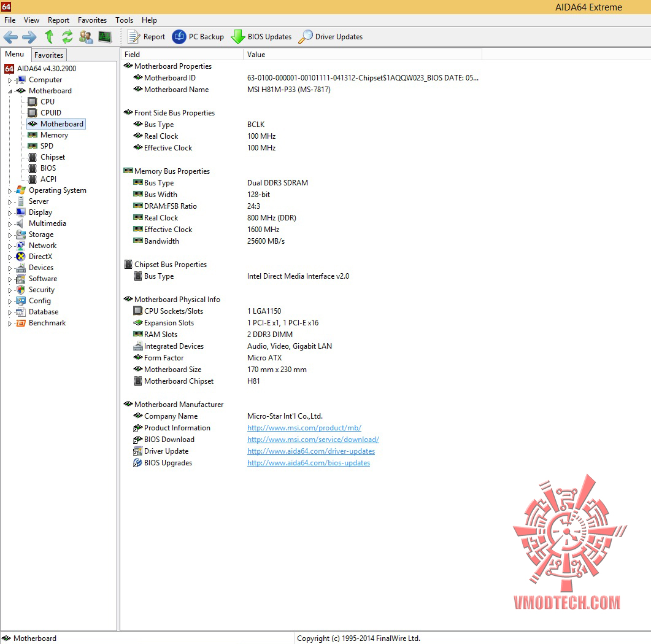Click the Back navigation arrow
The height and width of the screenshot is (644, 651).
tap(10, 37)
